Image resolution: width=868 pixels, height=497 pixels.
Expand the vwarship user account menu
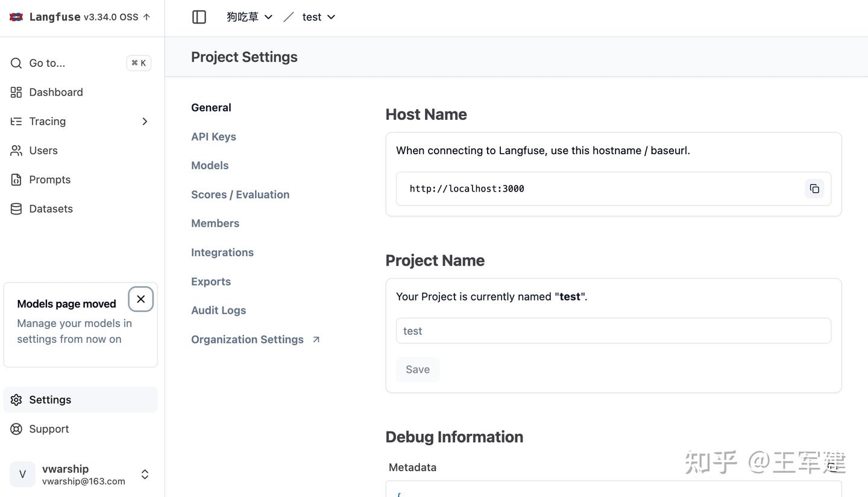tap(145, 475)
